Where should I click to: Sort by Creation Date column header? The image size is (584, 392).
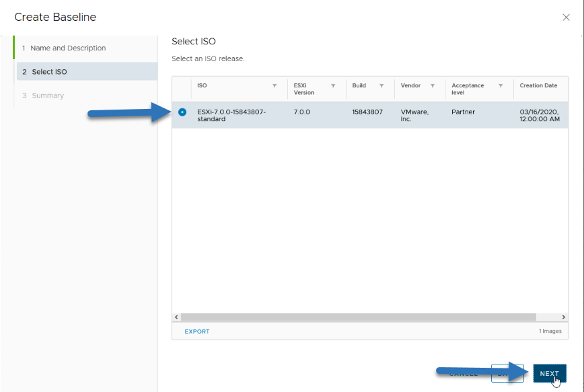click(538, 85)
